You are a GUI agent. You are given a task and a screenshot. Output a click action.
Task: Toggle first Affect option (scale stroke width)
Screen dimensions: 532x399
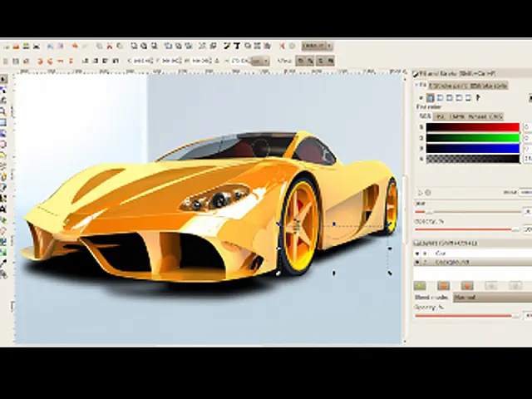300,61
